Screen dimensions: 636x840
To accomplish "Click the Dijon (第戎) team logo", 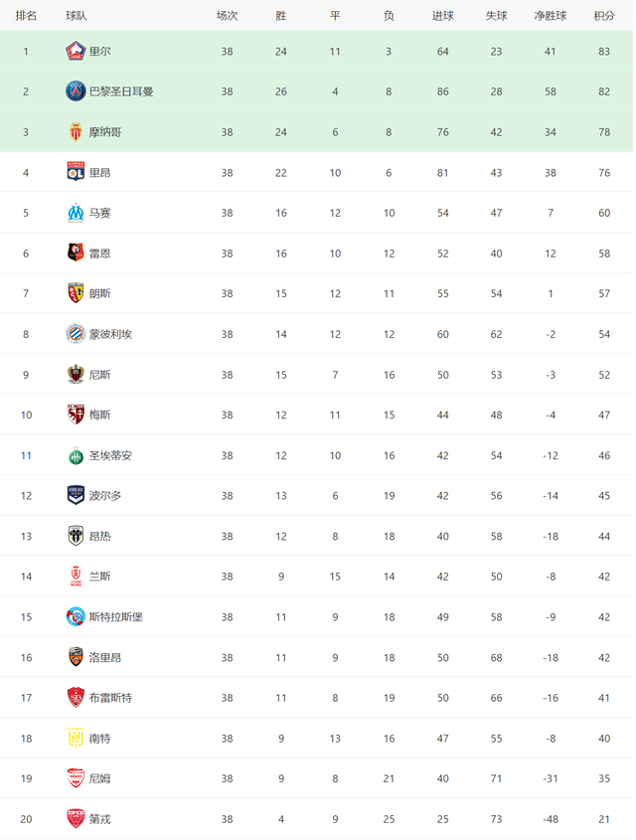I will [x=76, y=818].
